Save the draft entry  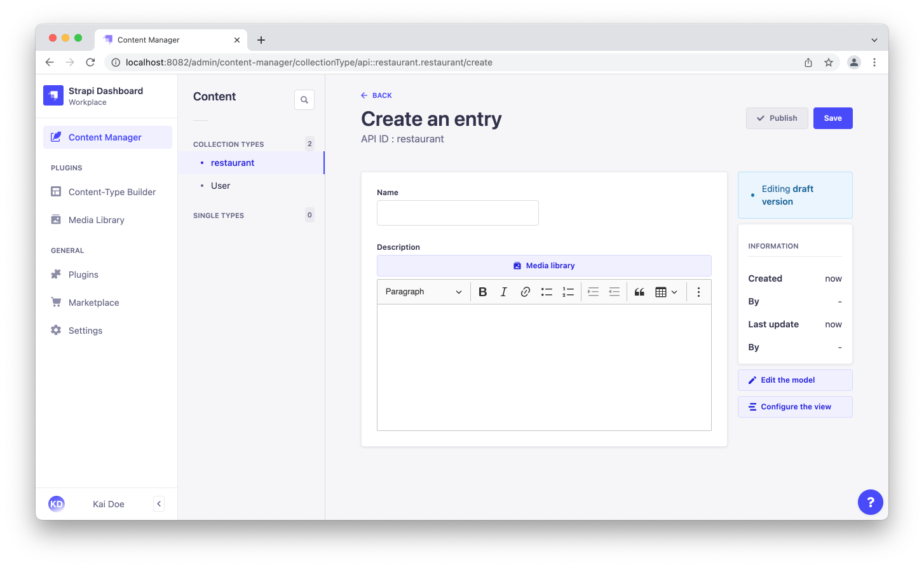click(832, 118)
